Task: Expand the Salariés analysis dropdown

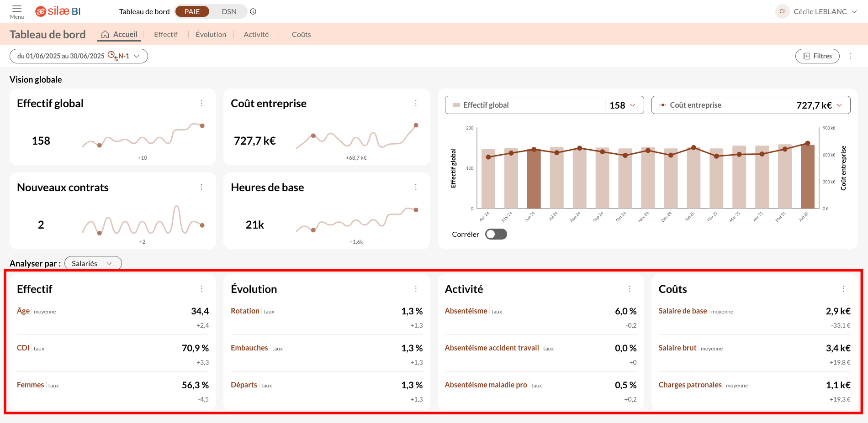Action: (93, 263)
